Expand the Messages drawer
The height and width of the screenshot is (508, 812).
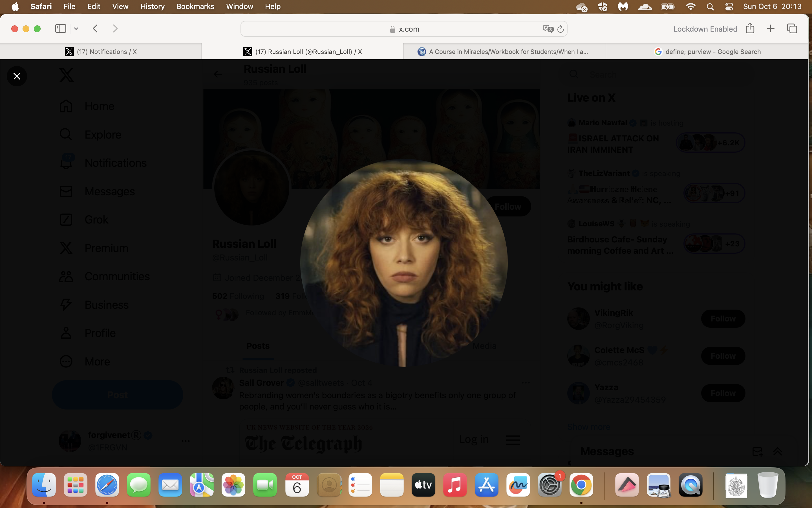[x=777, y=451]
